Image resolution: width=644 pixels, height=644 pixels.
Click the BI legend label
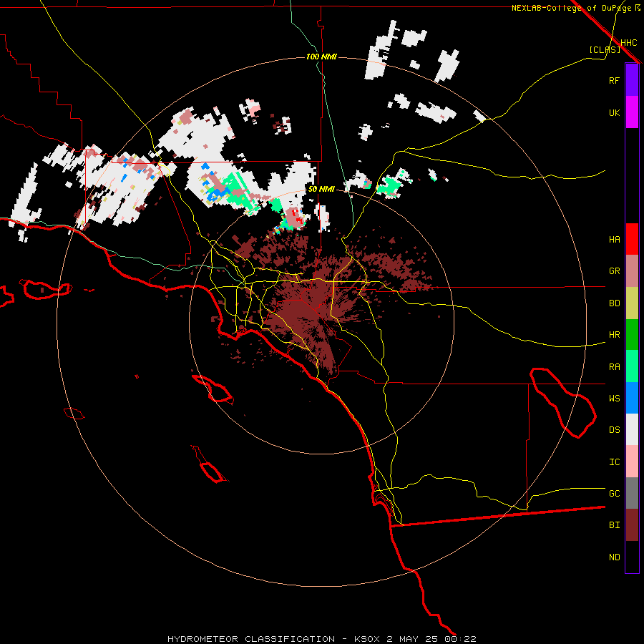614,525
